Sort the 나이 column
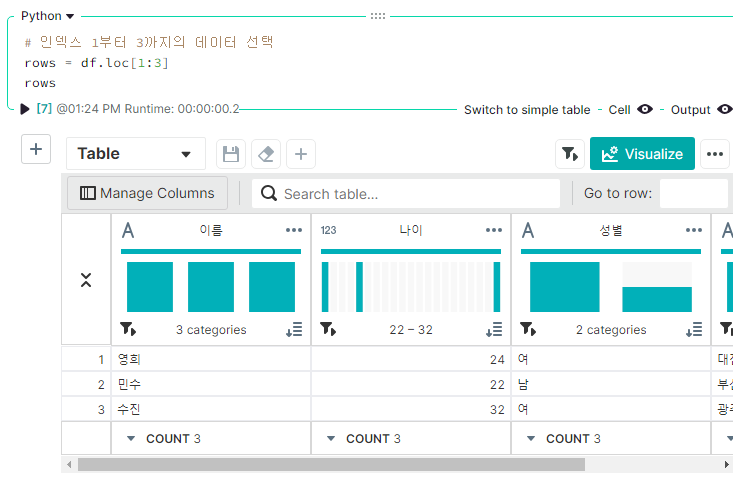The image size is (733, 478). (494, 329)
